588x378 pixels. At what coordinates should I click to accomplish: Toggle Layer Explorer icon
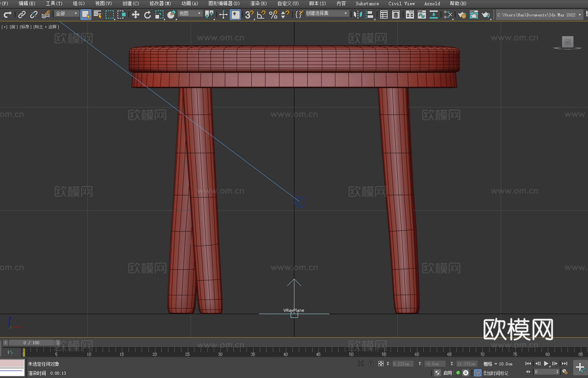pos(396,14)
